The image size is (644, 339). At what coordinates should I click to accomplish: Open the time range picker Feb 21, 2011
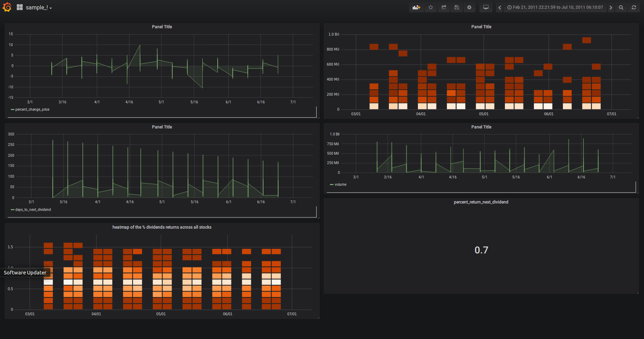[555, 7]
